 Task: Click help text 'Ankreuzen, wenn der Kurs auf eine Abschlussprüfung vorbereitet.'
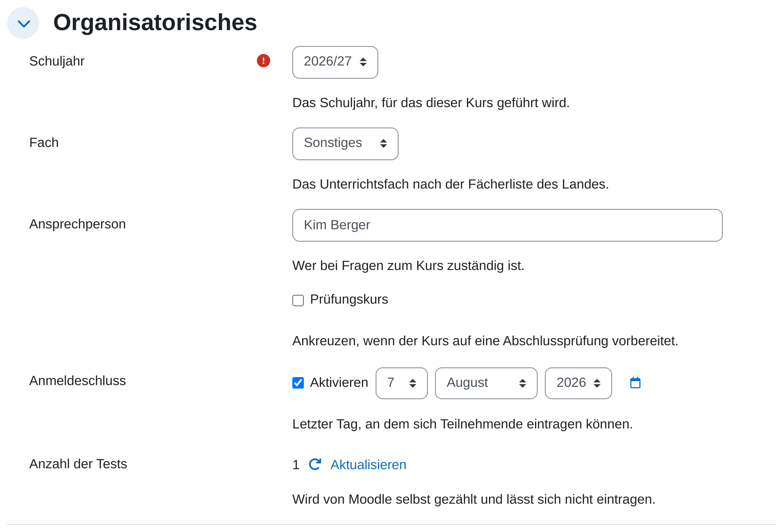[x=485, y=341]
